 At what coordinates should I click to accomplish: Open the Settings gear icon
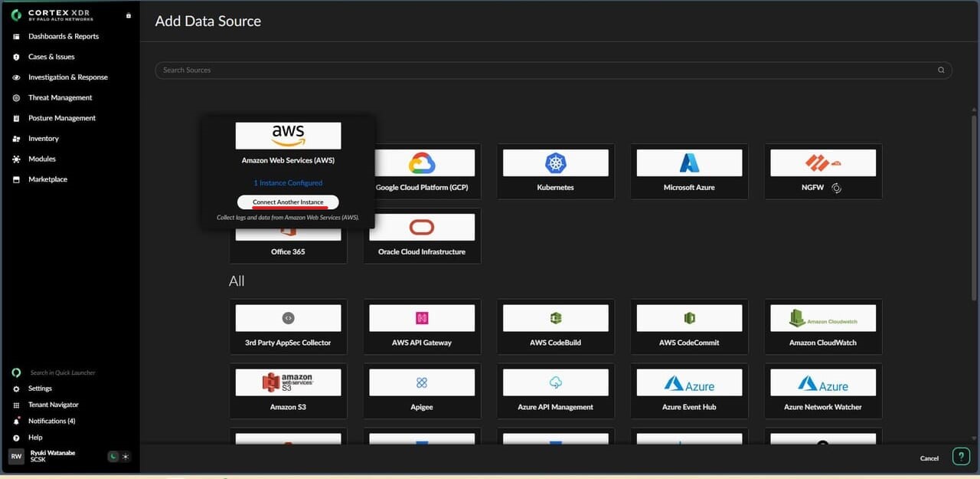(17, 389)
